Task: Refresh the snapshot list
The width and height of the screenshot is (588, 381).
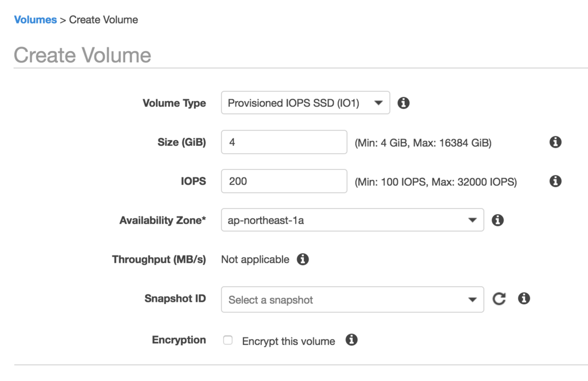Action: pyautogui.click(x=499, y=299)
